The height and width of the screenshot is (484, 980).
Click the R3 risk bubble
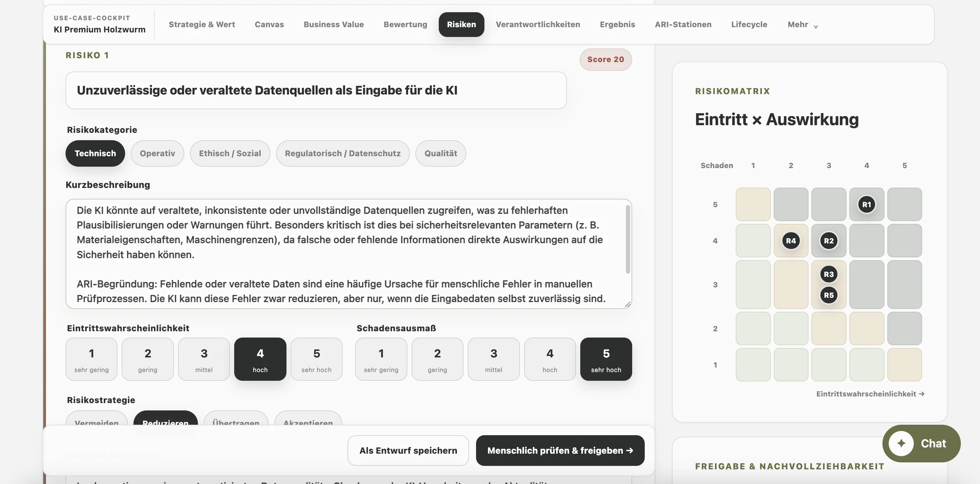point(829,274)
